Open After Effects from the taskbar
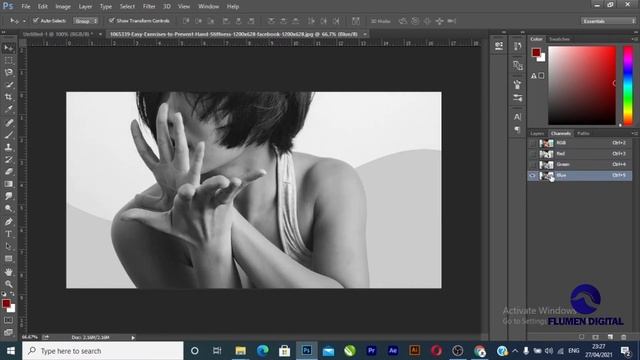640x360 pixels. click(393, 351)
